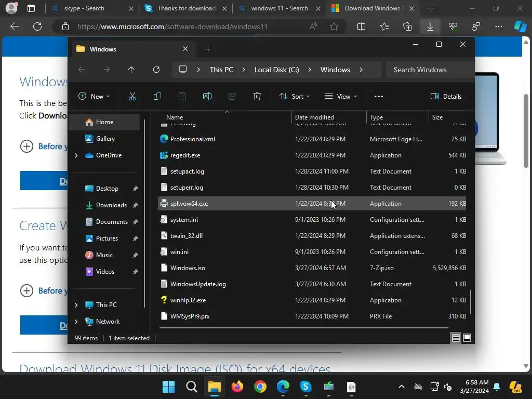Click the Type column header
Screen dimensions: 532x399
coord(397,117)
